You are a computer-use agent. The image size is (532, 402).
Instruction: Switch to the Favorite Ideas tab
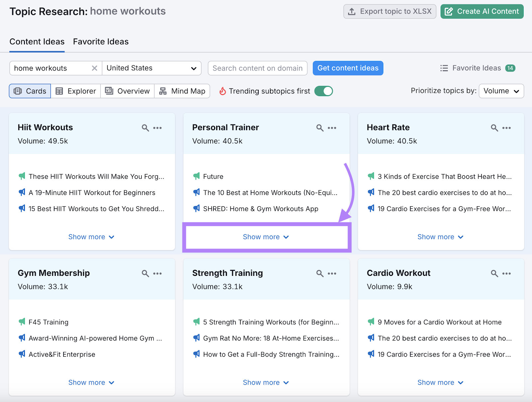pos(101,42)
